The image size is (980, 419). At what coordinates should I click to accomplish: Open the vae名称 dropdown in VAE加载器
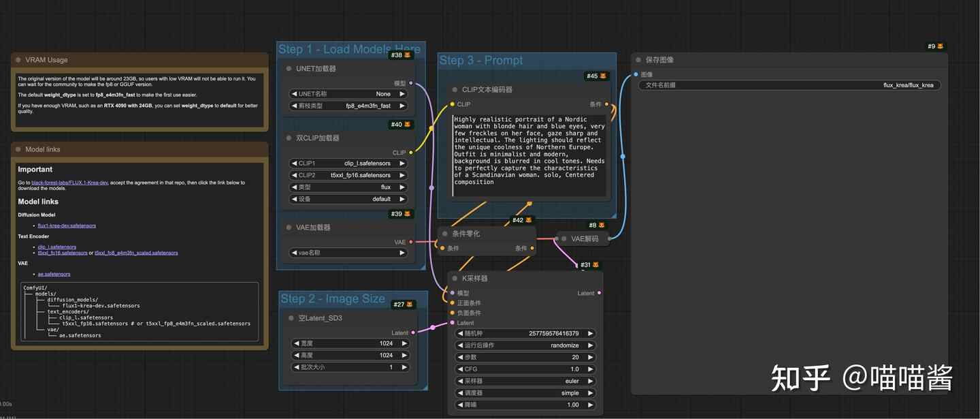tap(348, 253)
